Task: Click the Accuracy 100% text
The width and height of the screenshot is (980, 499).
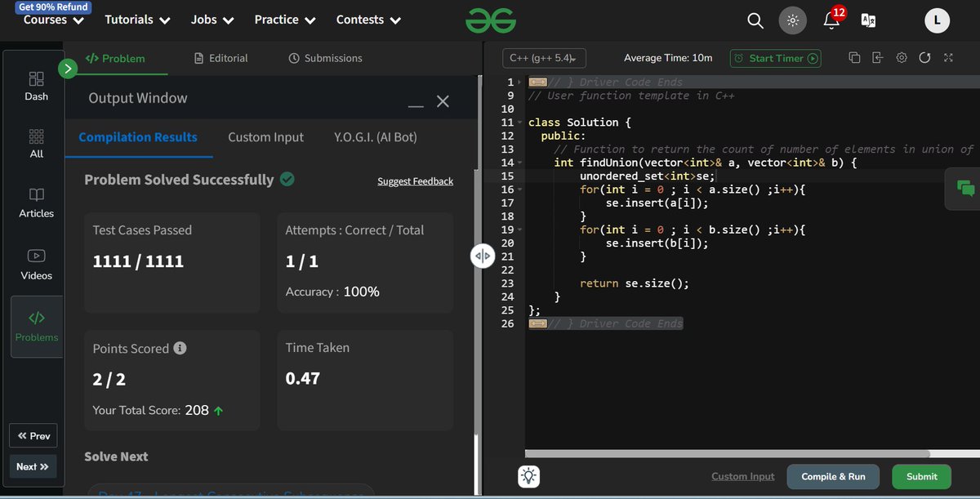Action: (x=332, y=292)
